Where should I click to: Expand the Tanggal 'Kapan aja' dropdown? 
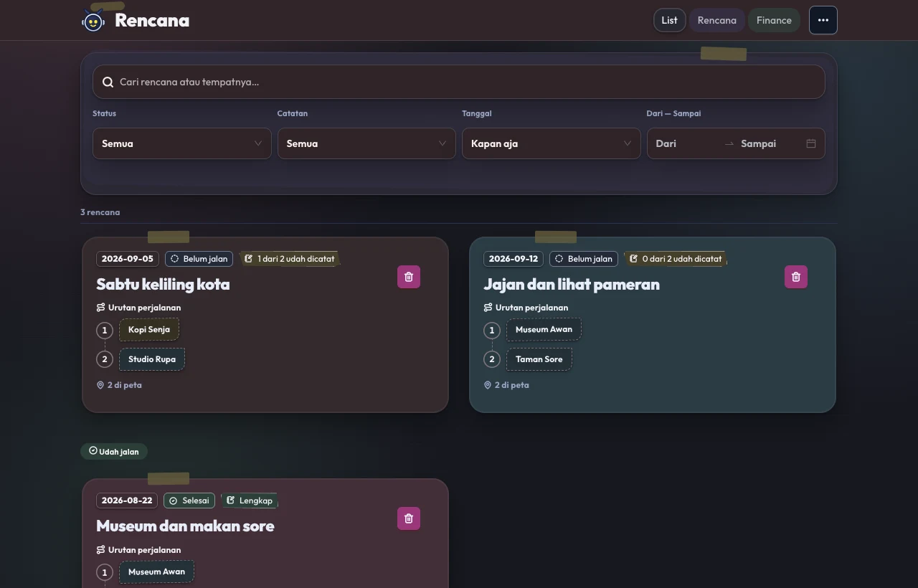552,143
